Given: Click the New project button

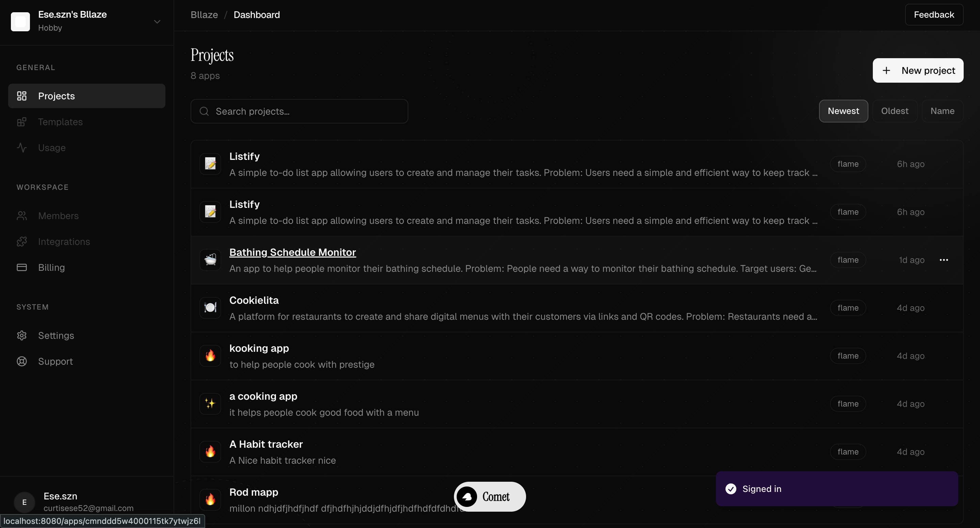Looking at the screenshot, I should [x=918, y=70].
